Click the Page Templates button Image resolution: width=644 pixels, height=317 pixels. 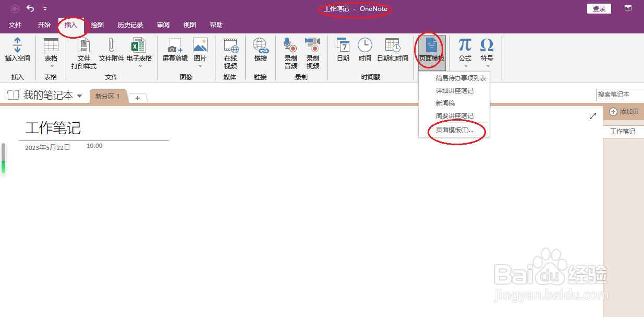(432, 52)
